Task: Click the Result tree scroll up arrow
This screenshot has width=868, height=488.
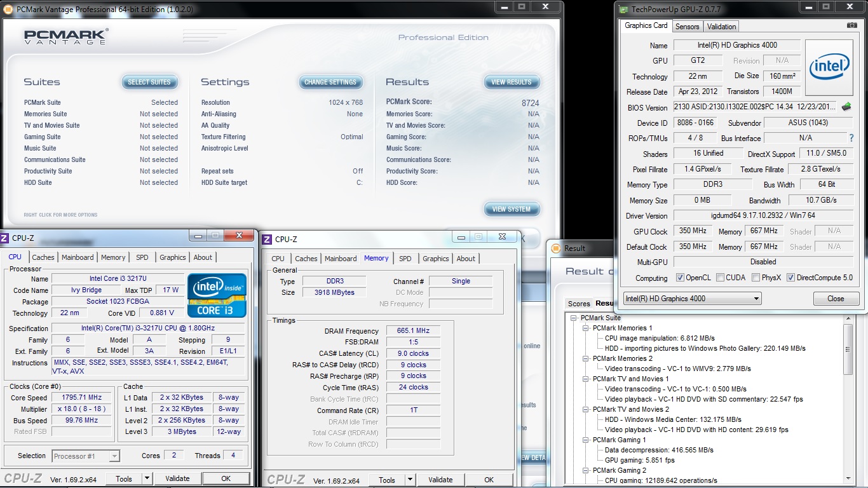Action: [x=847, y=318]
